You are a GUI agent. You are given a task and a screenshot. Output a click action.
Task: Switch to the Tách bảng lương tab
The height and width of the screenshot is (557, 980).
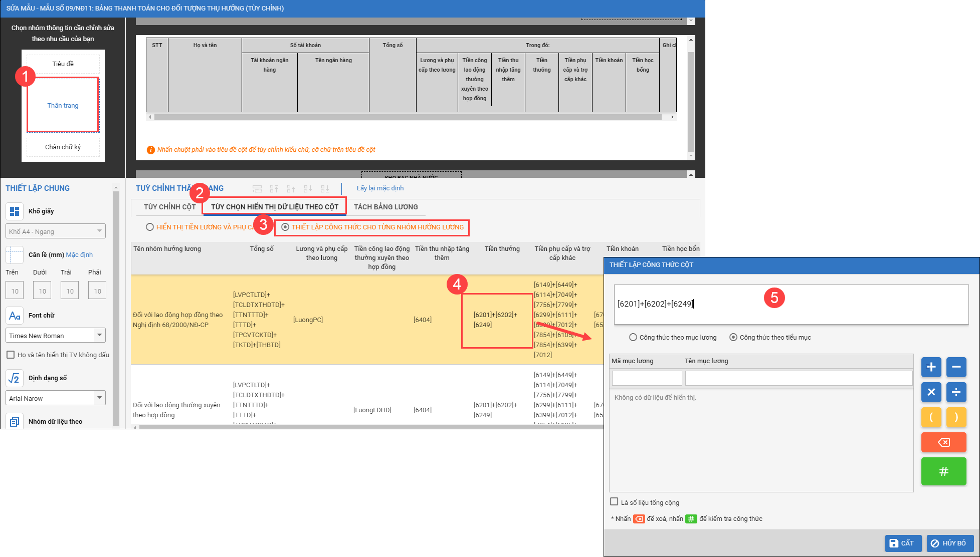pos(385,207)
